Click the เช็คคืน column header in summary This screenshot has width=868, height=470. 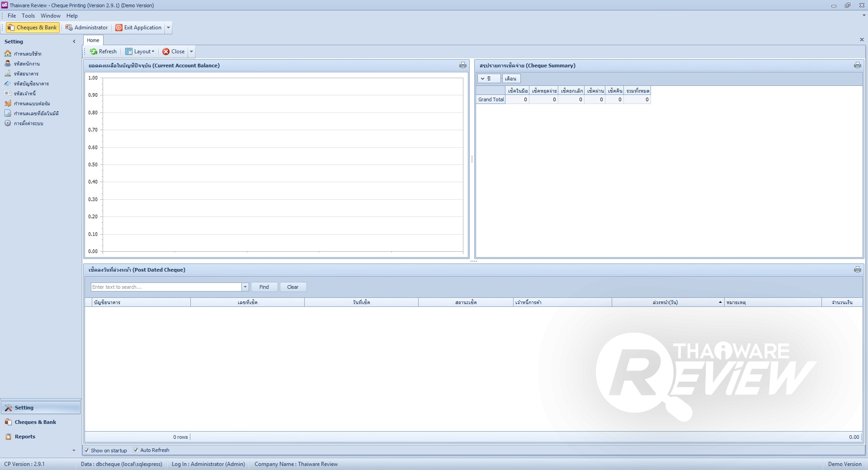click(x=615, y=91)
